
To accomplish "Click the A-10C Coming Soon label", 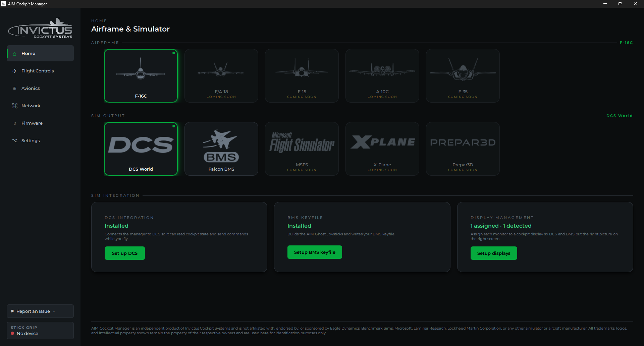I will coord(382,97).
